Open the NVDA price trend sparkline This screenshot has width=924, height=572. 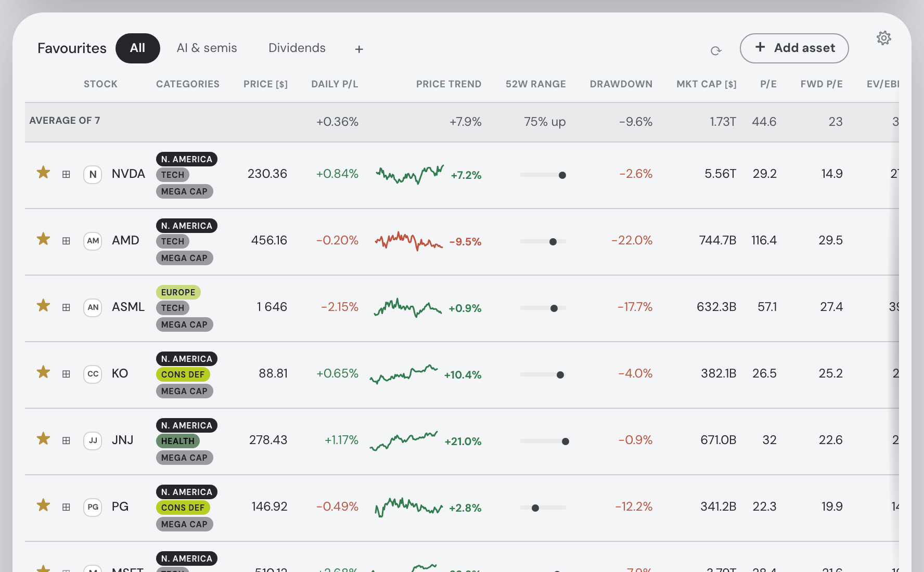pyautogui.click(x=410, y=174)
